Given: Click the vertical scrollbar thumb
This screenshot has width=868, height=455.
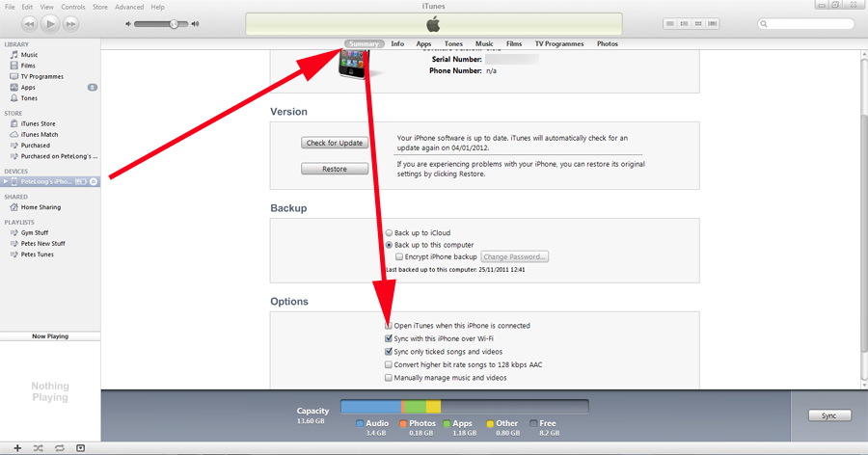Looking at the screenshot, I should [x=864, y=232].
